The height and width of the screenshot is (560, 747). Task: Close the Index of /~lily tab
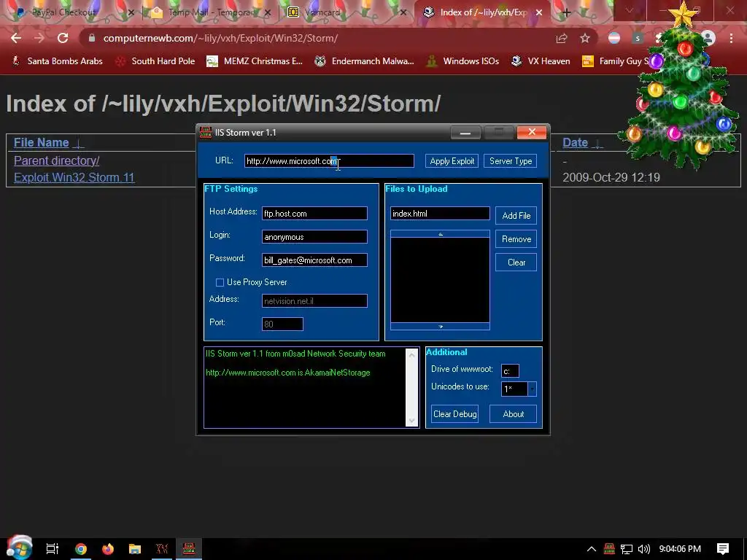[539, 12]
